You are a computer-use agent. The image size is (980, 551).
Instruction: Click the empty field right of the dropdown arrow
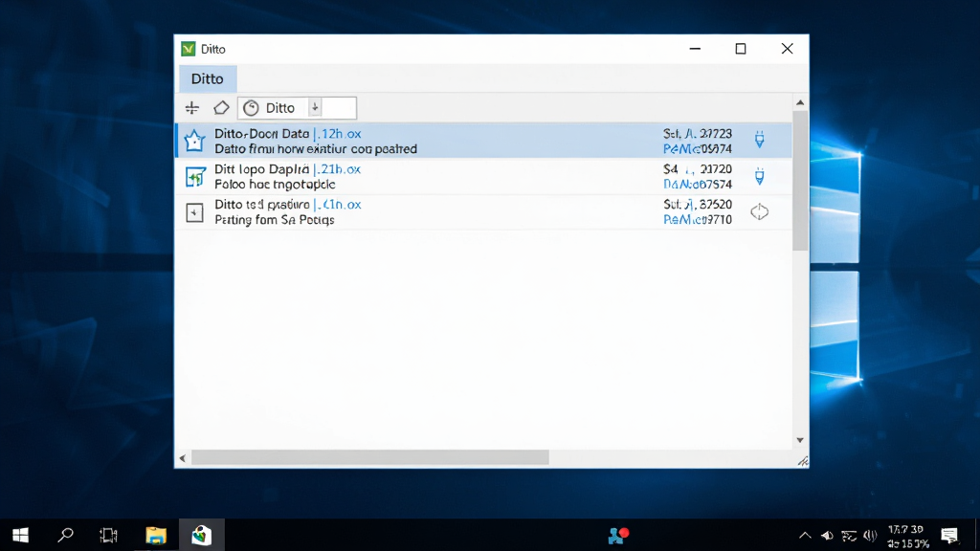(339, 107)
